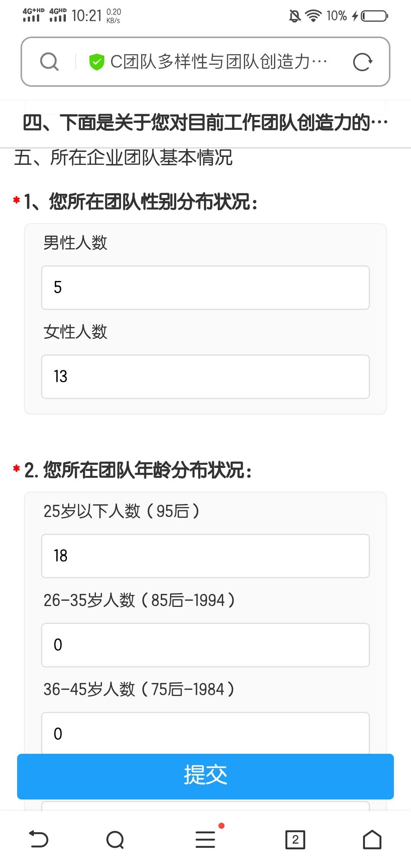The width and height of the screenshot is (411, 868).
Task: Tap the battery indicator in status bar
Action: point(374,16)
